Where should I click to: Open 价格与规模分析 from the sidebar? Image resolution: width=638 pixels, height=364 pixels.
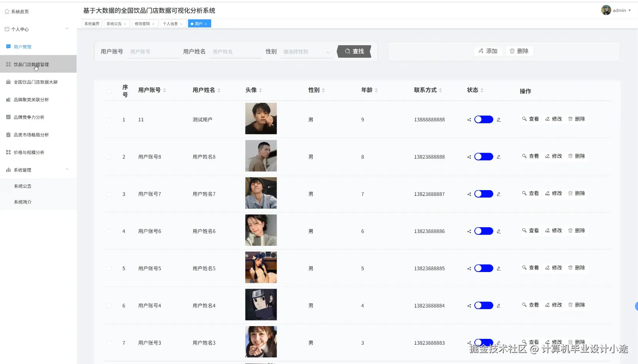tap(29, 152)
